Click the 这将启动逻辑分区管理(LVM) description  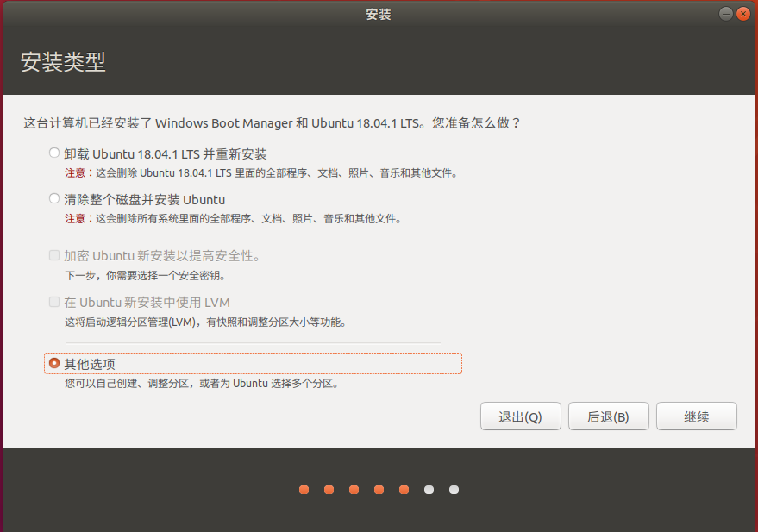pos(206,322)
